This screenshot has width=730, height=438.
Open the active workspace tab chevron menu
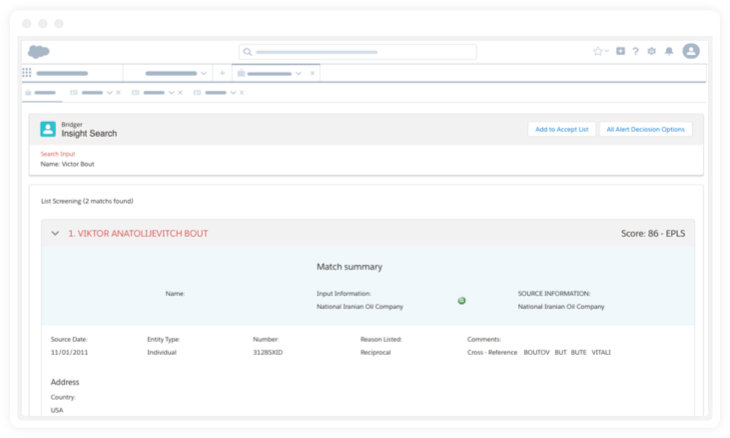(x=298, y=74)
